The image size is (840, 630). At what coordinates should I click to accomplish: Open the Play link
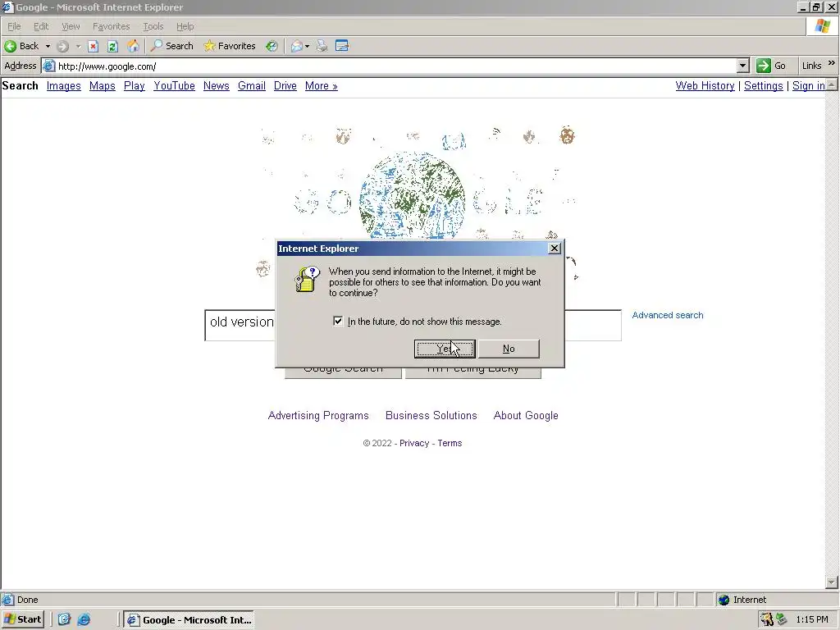point(135,85)
